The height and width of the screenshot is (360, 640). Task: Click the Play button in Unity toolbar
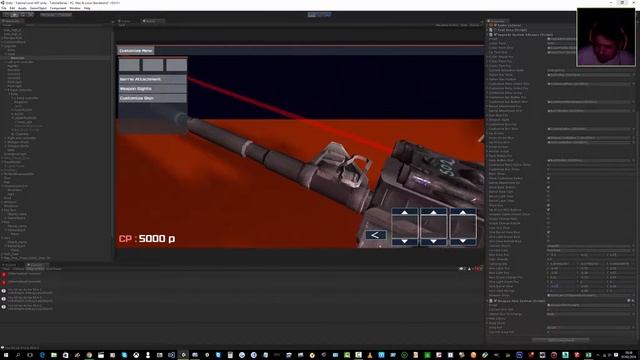[x=312, y=15]
